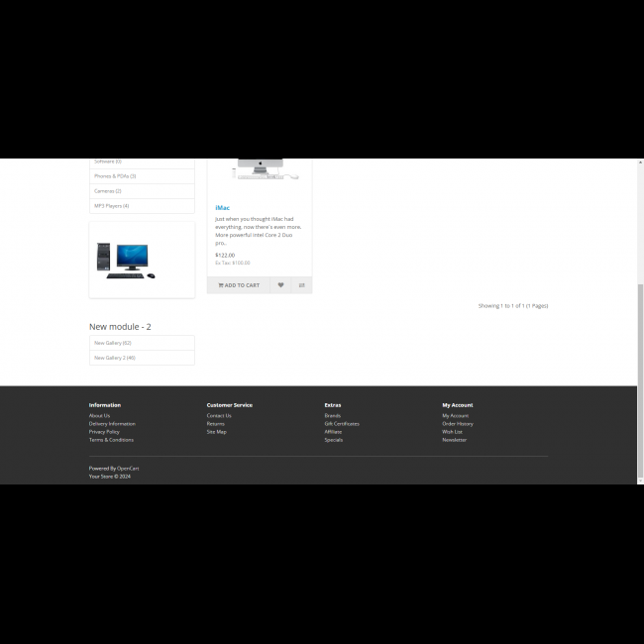Click the heart wish list icon for iMac
This screenshot has width=644, height=644.
[280, 285]
